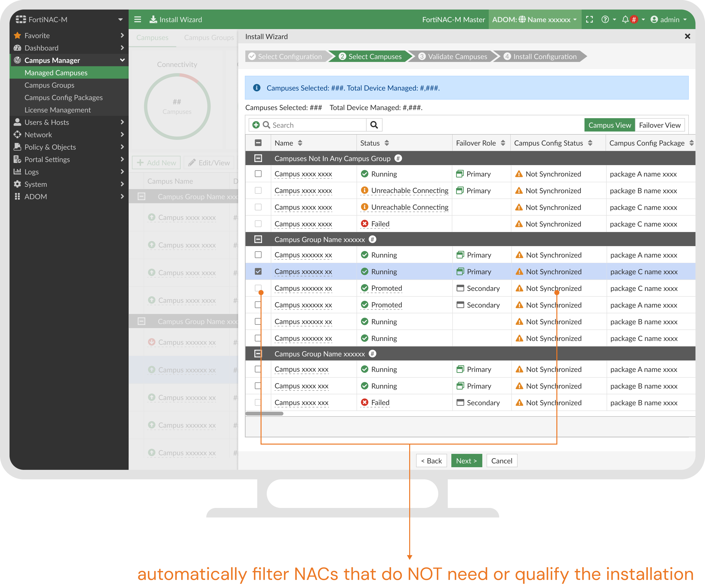The width and height of the screenshot is (705, 588).
Task: Switch to Failover View
Action: [660, 125]
